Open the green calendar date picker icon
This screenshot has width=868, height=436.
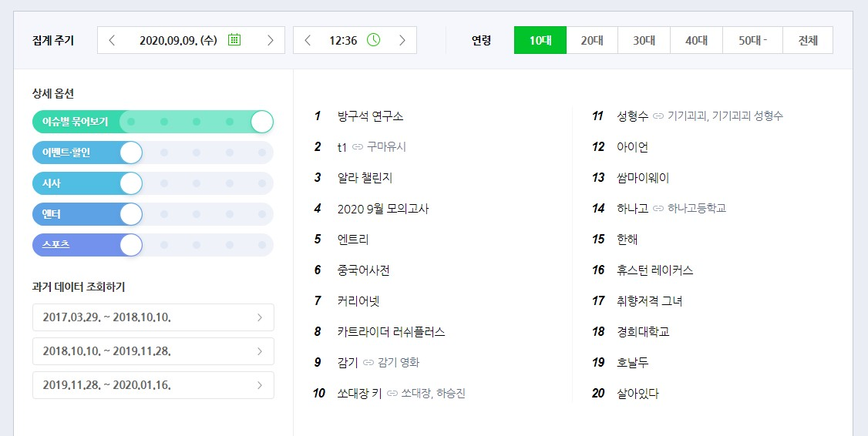234,40
